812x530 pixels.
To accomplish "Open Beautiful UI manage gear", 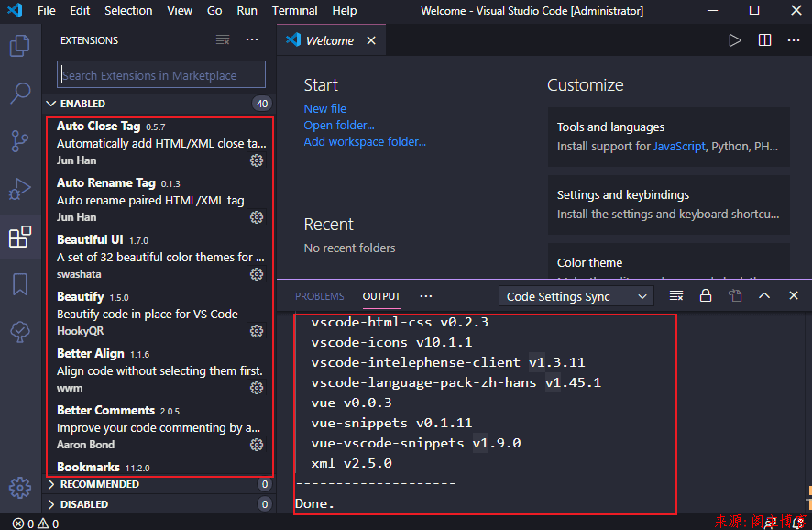I will tap(257, 274).
